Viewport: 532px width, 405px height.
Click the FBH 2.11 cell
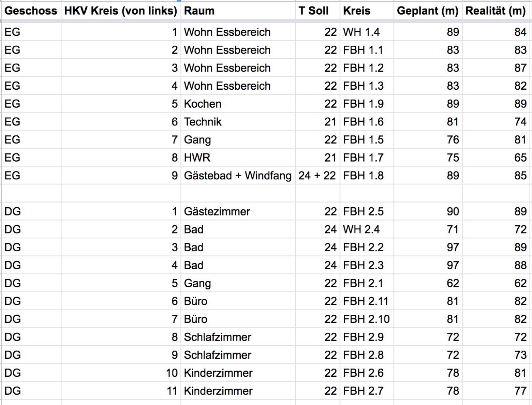click(367, 301)
